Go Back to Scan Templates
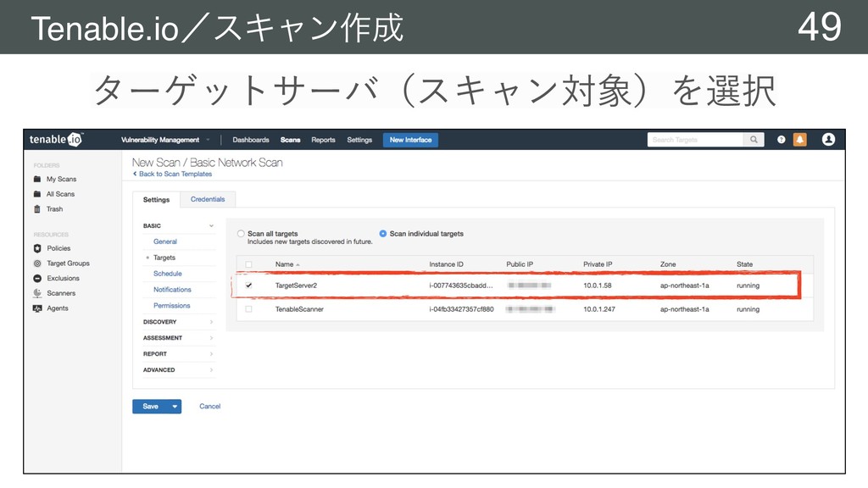Image resolution: width=868 pixels, height=488 pixels. point(172,174)
